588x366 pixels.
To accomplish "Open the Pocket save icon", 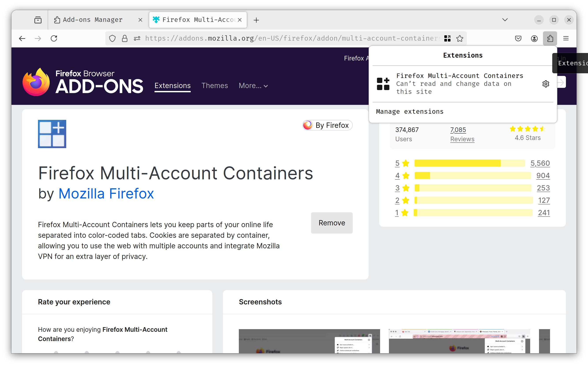I will (518, 38).
